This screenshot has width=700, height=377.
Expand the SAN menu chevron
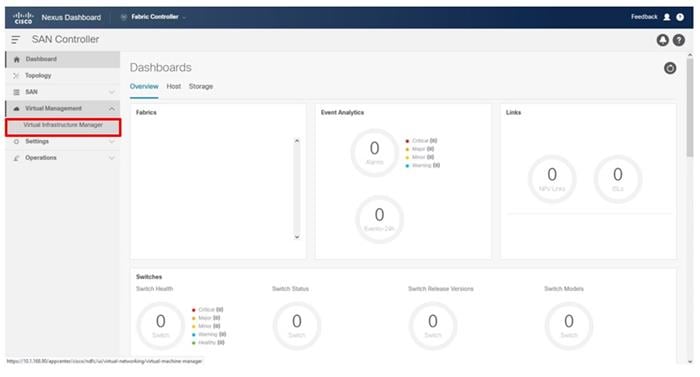pos(112,92)
